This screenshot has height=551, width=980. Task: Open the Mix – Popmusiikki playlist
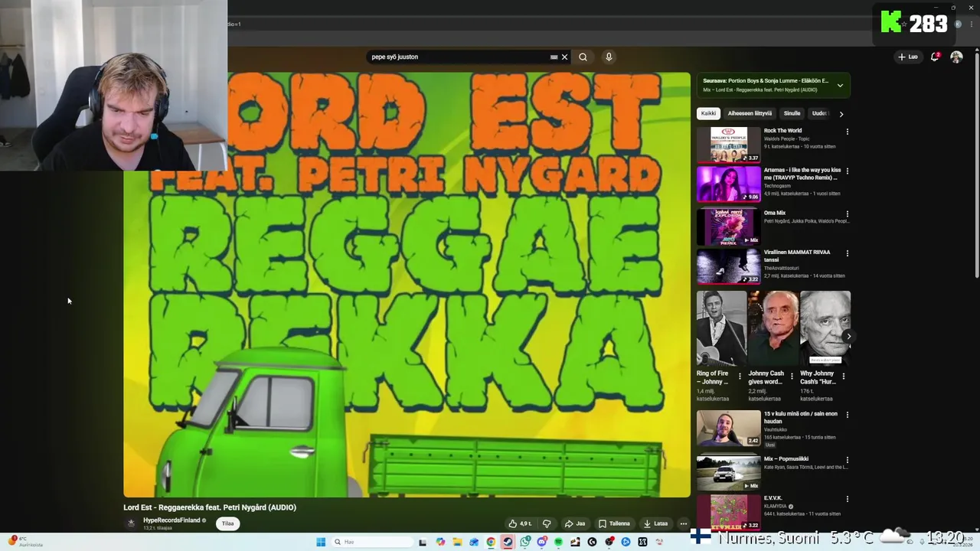[729, 472]
